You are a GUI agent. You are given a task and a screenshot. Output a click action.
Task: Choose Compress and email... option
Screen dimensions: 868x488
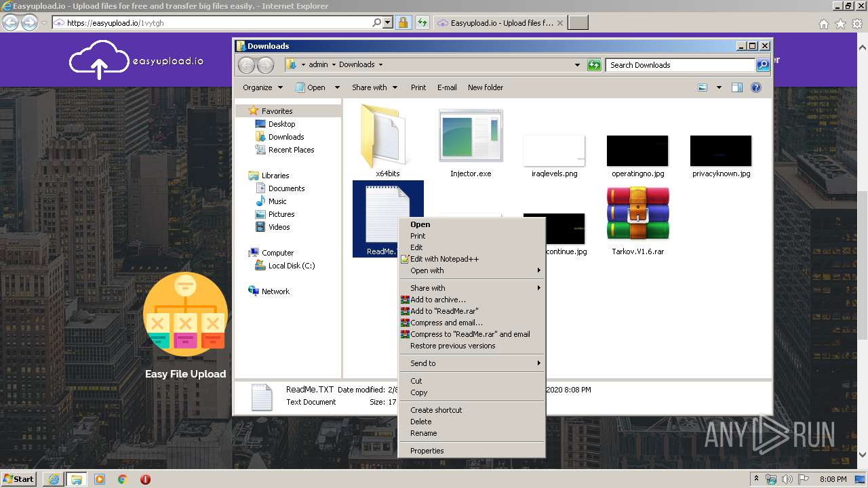click(471, 323)
